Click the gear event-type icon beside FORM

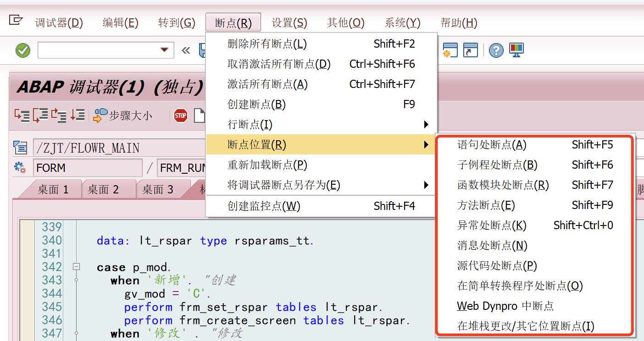[x=20, y=167]
